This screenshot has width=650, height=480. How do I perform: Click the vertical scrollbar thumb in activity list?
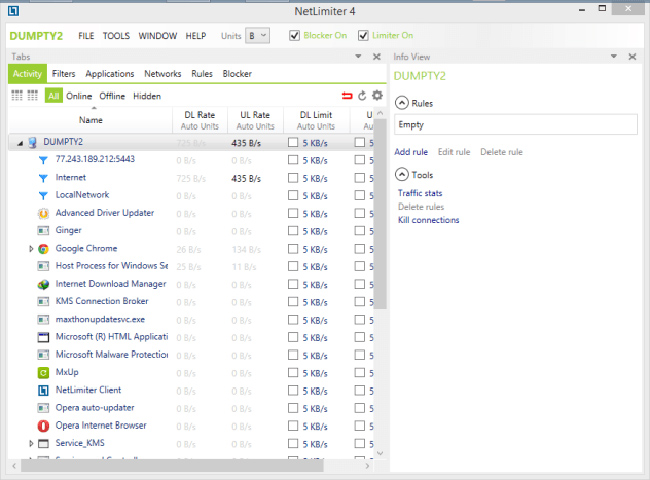click(380, 213)
